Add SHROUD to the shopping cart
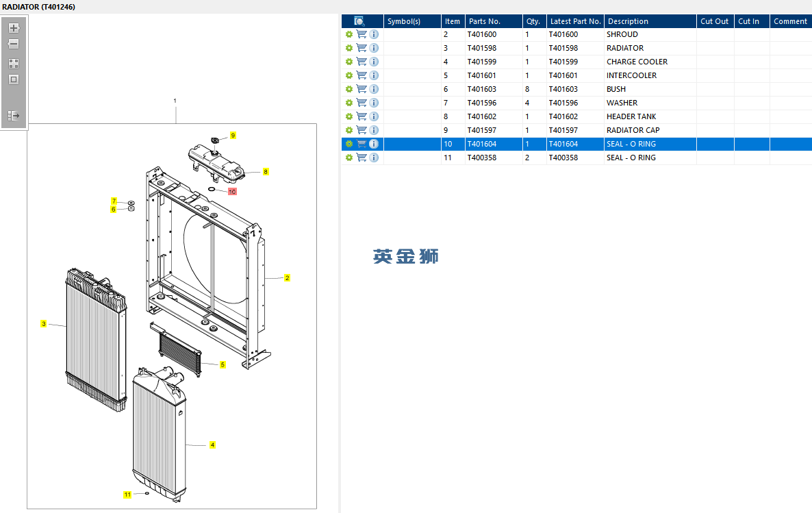 [x=361, y=34]
